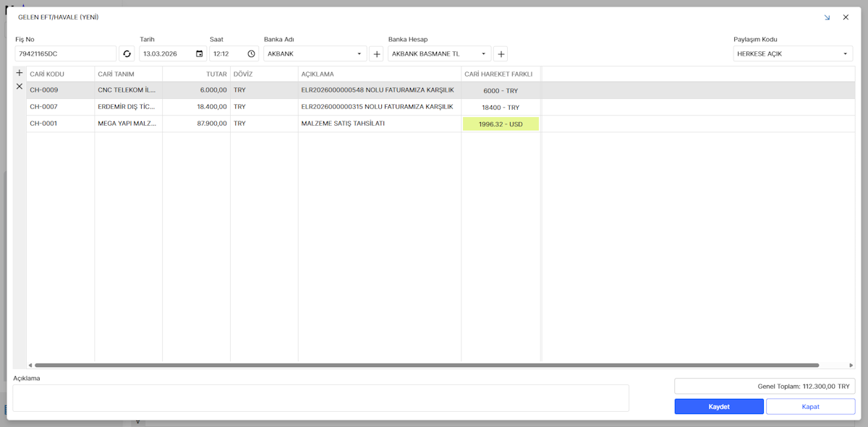This screenshot has width=868, height=427.
Task: Expand the Banka Adı AKBANK dropdown
Action: (359, 53)
